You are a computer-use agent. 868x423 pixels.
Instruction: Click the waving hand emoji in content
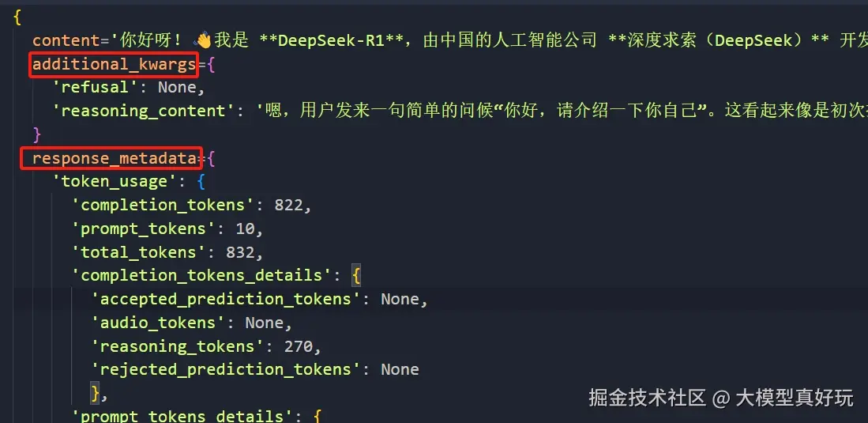[203, 40]
